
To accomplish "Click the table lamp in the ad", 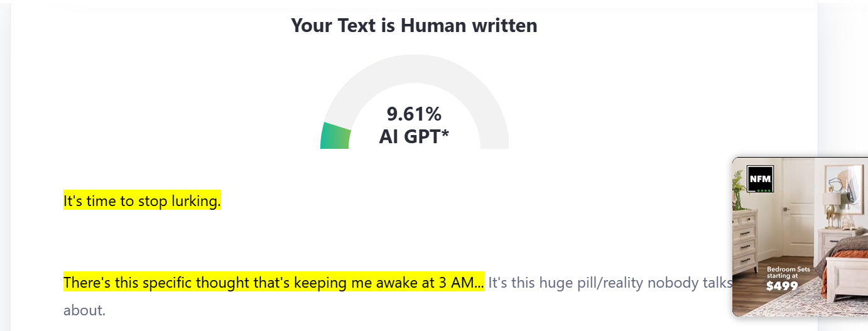I will point(832,207).
